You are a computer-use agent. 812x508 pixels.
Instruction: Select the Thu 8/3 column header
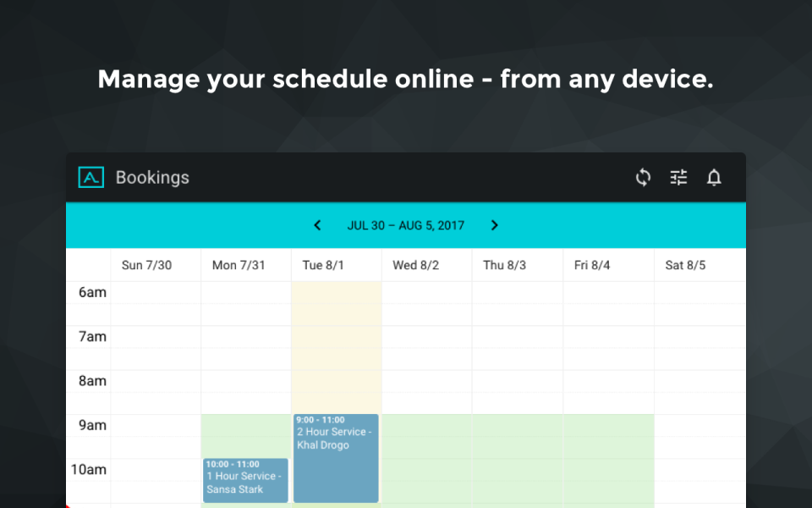(x=504, y=265)
